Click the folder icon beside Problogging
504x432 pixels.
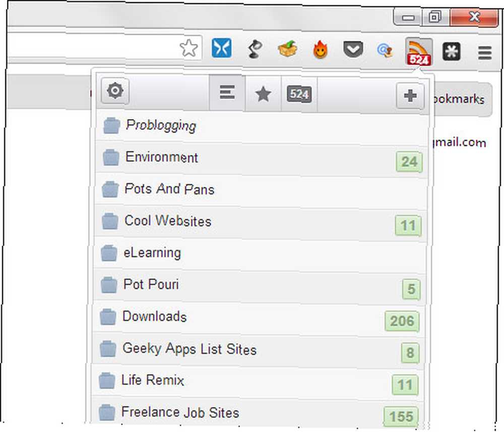tap(111, 126)
